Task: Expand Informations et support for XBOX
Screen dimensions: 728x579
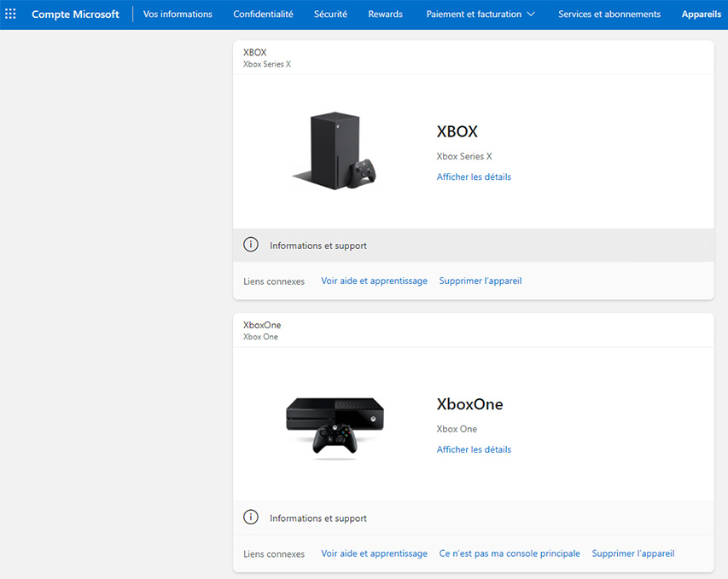Action: tap(318, 246)
